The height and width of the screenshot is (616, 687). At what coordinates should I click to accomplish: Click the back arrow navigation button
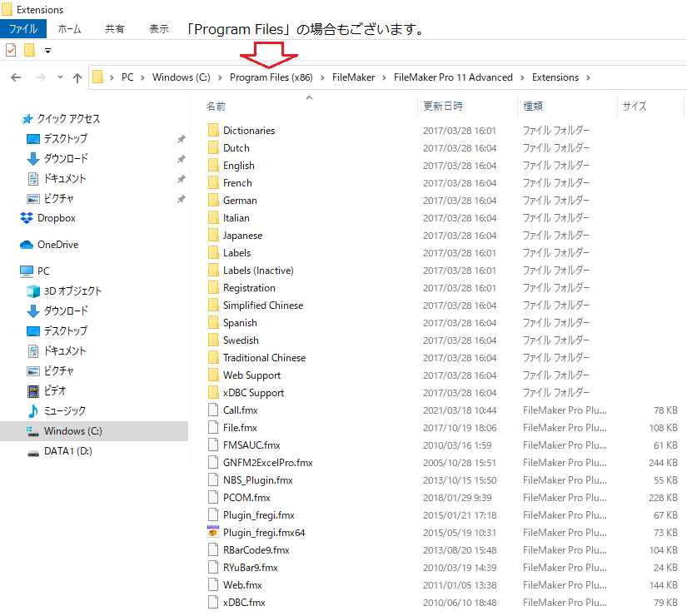[x=16, y=77]
